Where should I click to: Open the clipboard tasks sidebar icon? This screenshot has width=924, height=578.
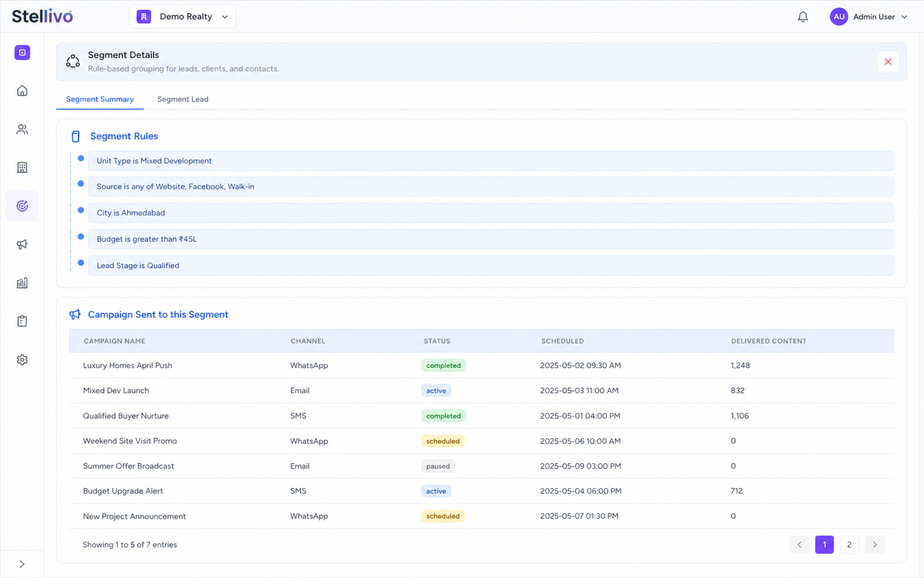click(22, 321)
